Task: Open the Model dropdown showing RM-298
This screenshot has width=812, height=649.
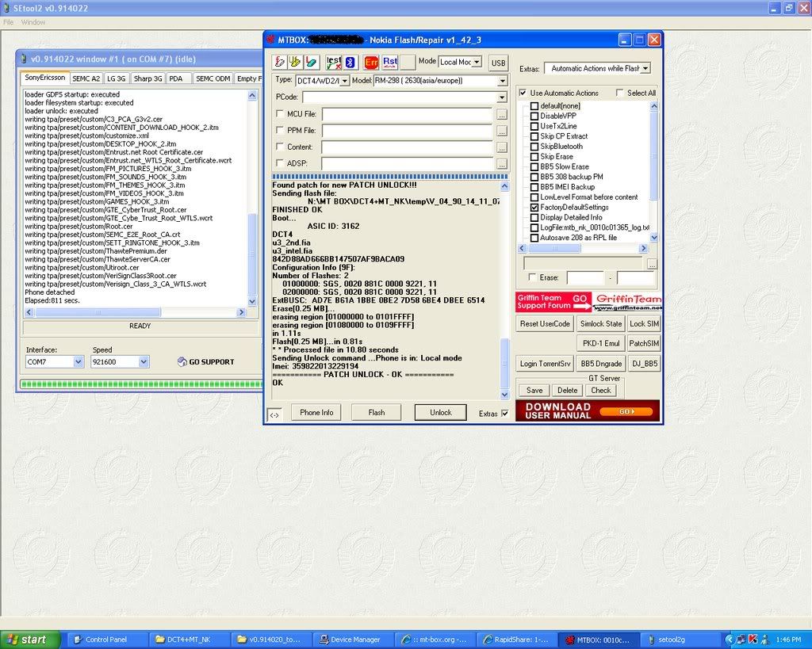Action: (502, 81)
